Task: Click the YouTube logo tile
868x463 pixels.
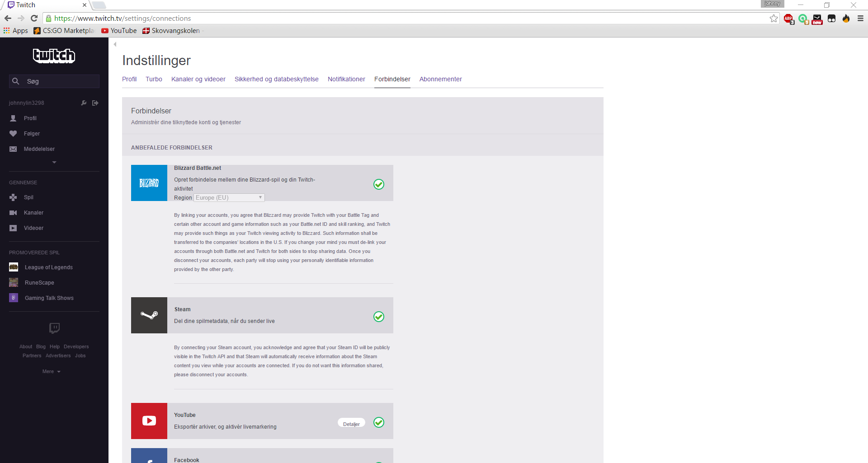Action: click(149, 421)
